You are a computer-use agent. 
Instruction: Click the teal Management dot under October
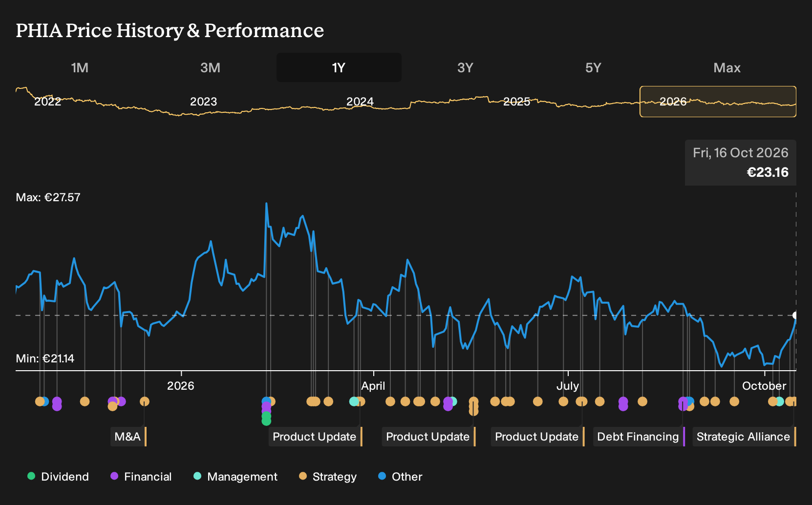tap(779, 401)
